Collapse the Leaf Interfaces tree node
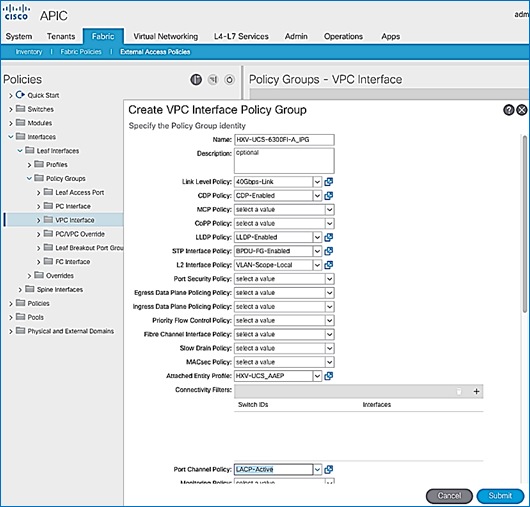 click(x=20, y=150)
